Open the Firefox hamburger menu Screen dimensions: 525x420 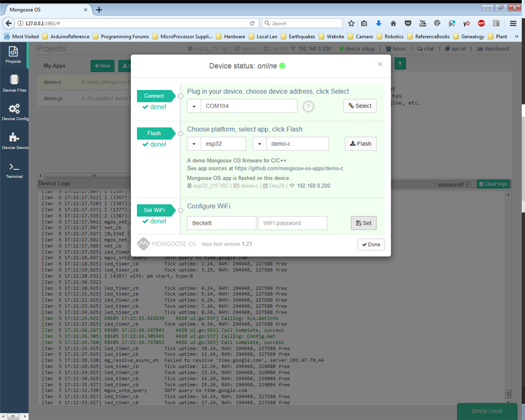point(513,23)
